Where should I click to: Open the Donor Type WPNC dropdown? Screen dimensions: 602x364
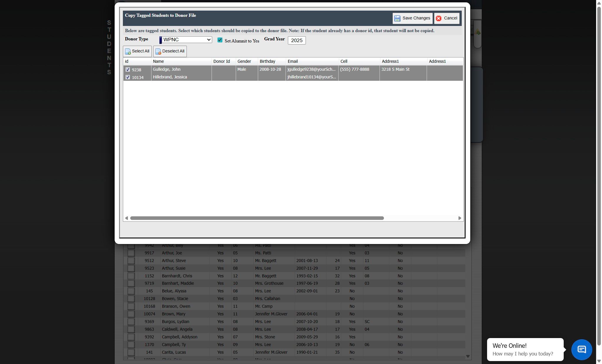186,40
